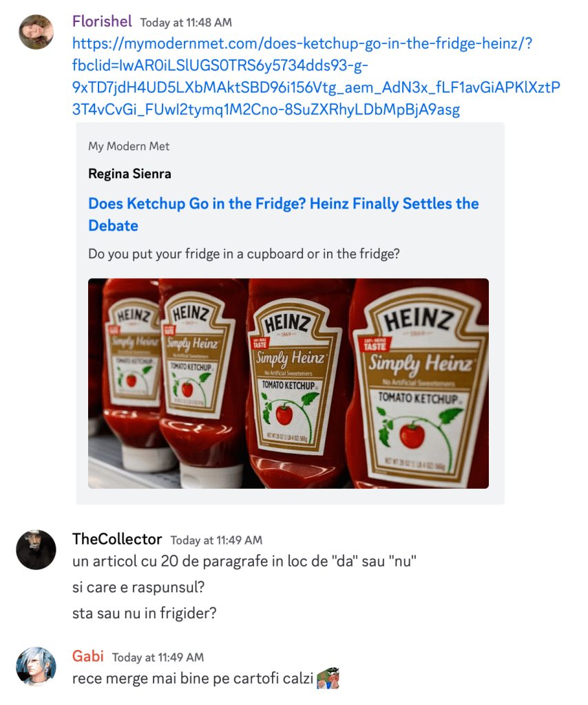The image size is (588, 705).
Task: Click TheCollector's 11:49 AM timestamp
Action: click(216, 540)
